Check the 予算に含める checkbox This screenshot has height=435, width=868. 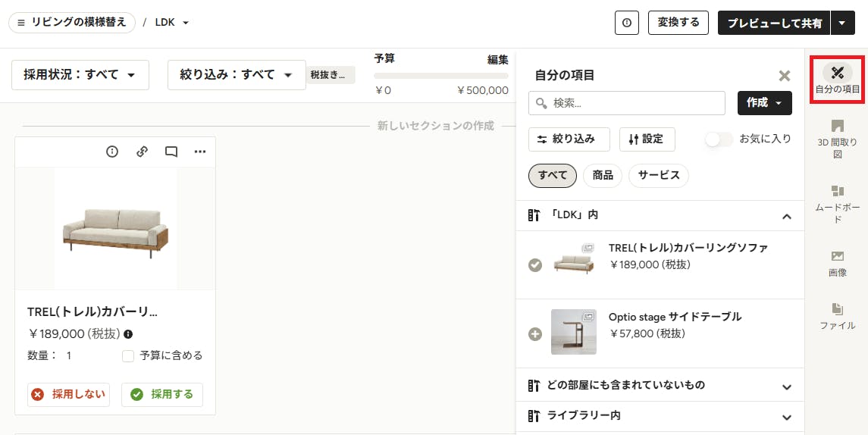(128, 356)
